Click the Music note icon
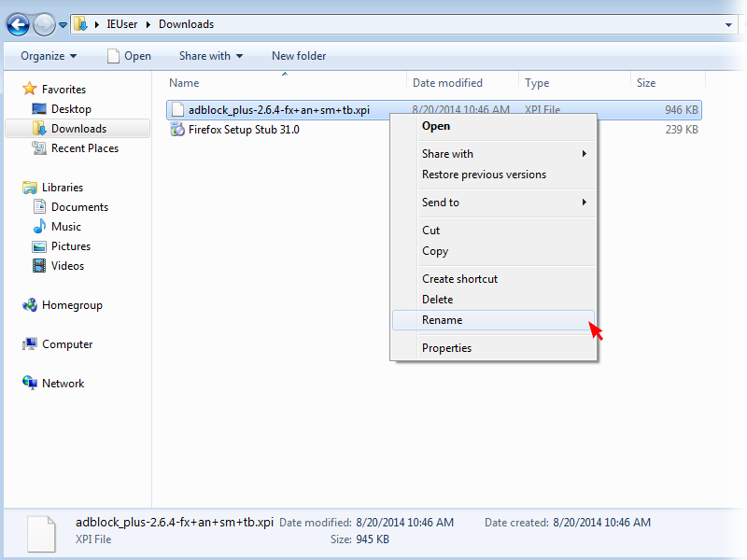The width and height of the screenshot is (747, 560). click(x=39, y=226)
